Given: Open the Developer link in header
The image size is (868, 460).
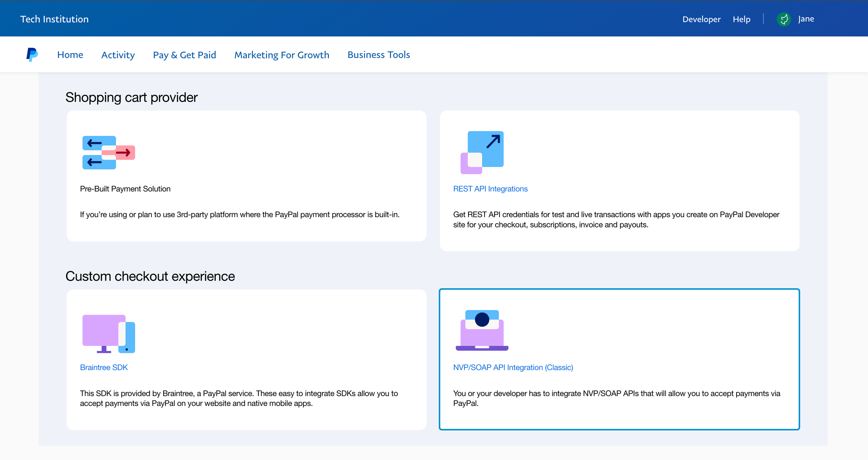Looking at the screenshot, I should [x=702, y=19].
